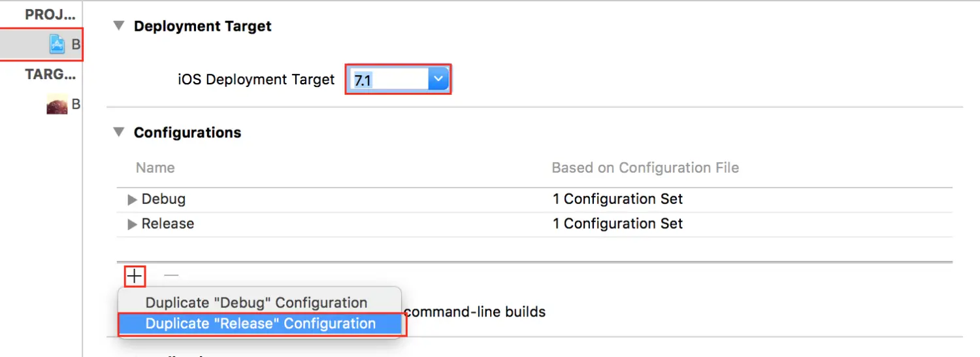The width and height of the screenshot is (980, 357).
Task: Open the iOS Deployment Target dropdown arrow
Action: (x=438, y=79)
